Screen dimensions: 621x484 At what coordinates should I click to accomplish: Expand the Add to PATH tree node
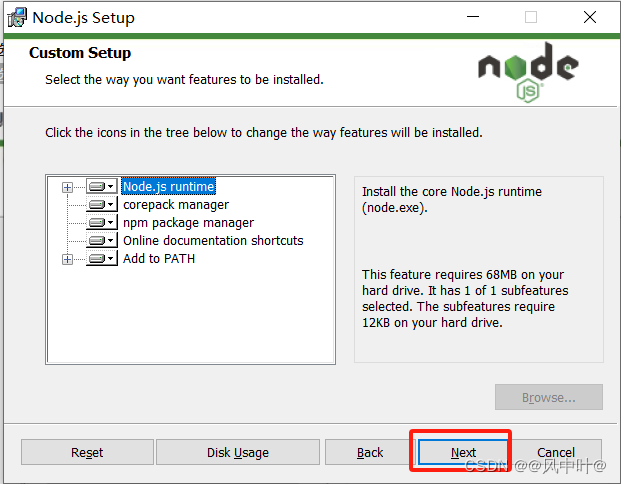point(67,259)
